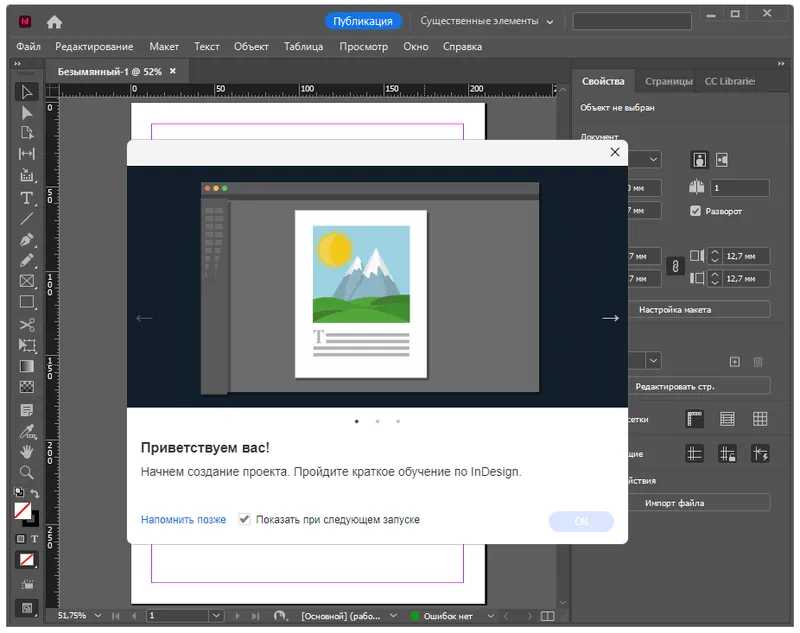Click the link margins chain icon

[x=675, y=266]
